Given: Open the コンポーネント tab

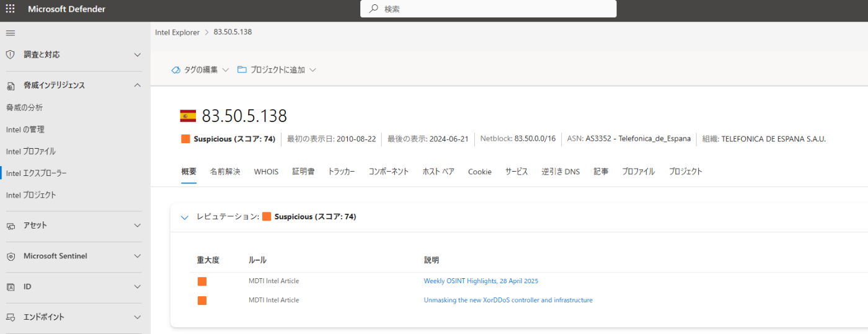Looking at the screenshot, I should coord(389,172).
